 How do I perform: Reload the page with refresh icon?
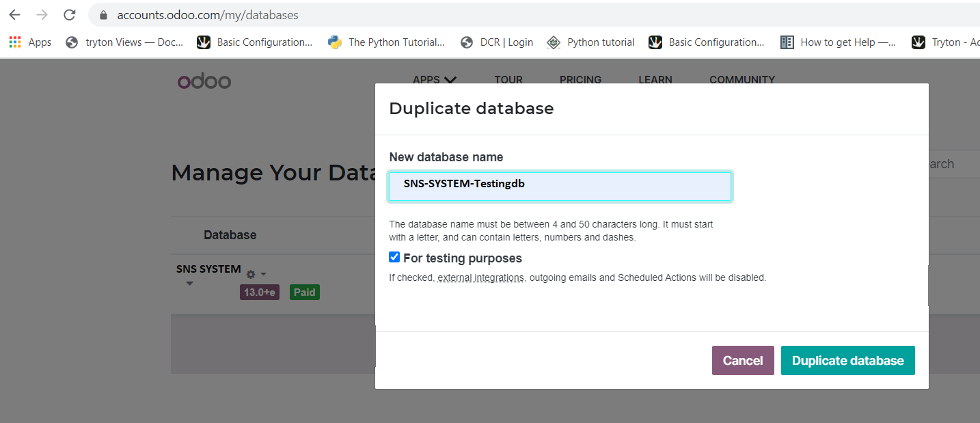[69, 14]
